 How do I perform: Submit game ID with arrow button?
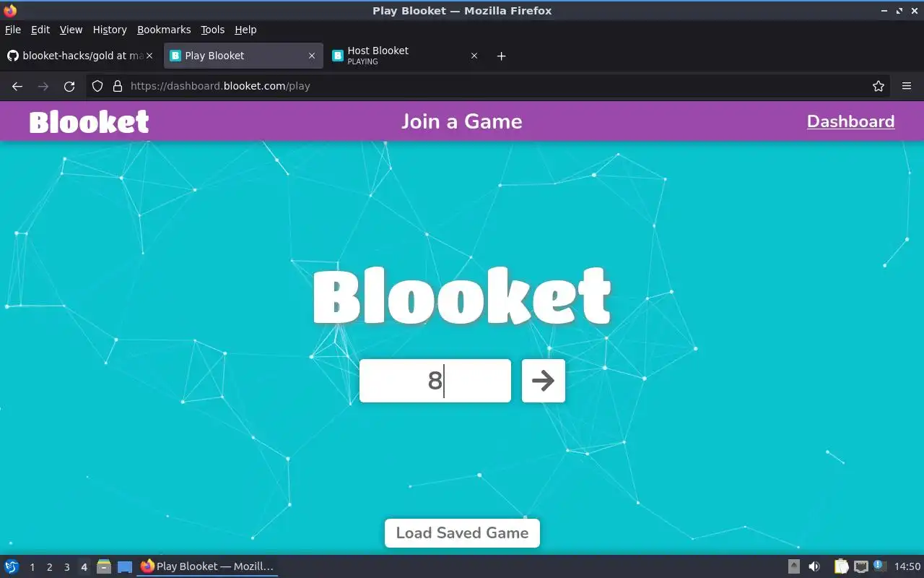(x=543, y=381)
